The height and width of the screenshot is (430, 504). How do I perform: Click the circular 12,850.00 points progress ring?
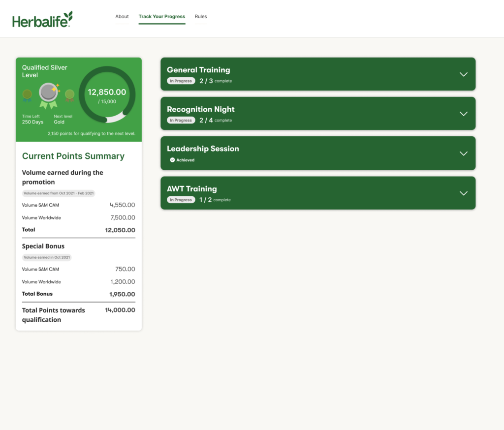point(107,94)
